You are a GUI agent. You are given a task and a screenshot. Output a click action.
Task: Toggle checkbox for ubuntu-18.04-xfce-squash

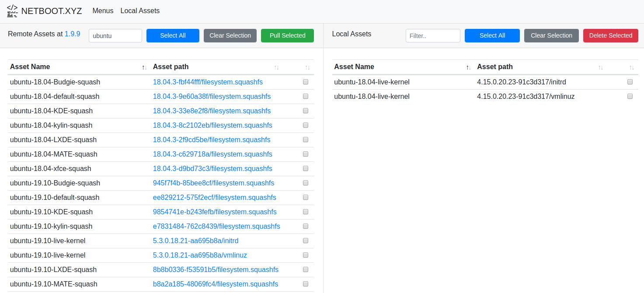point(306,168)
